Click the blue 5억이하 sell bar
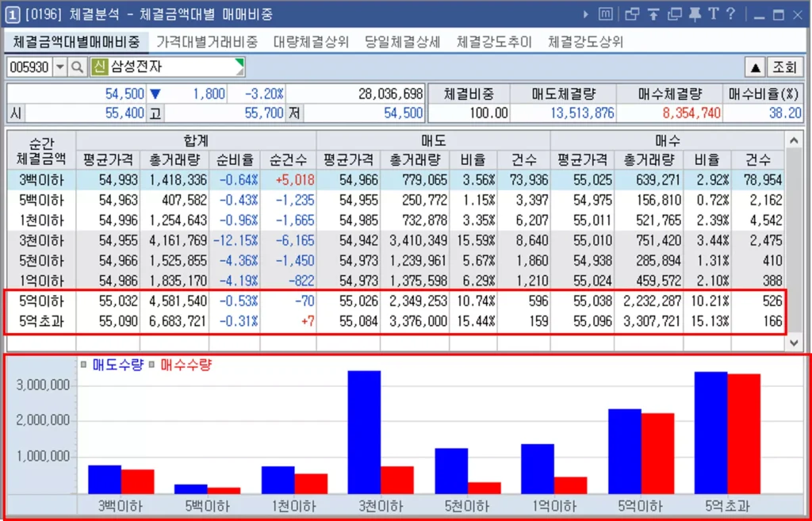Viewport: 812px width, 521px height. (x=625, y=451)
